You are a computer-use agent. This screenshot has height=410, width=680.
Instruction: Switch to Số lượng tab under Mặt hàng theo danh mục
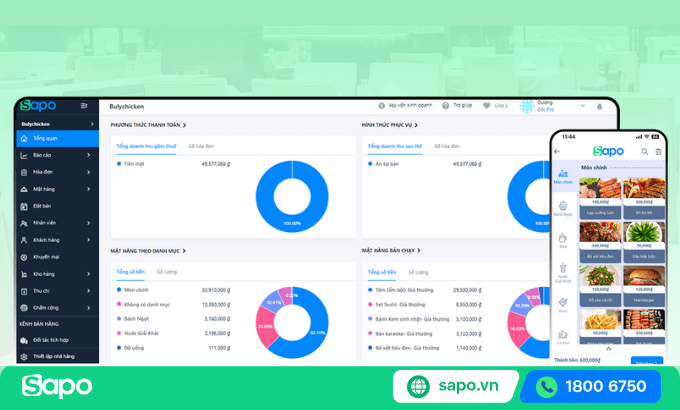click(163, 272)
